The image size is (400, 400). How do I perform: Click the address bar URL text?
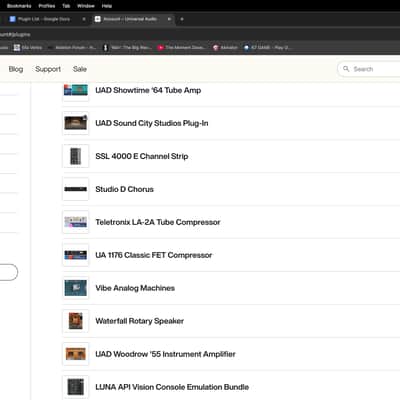15,34
